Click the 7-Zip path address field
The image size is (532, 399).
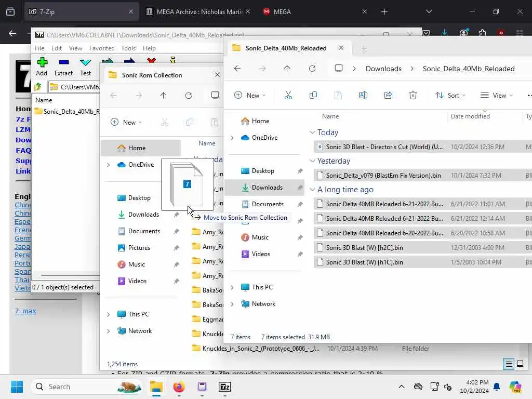74,87
